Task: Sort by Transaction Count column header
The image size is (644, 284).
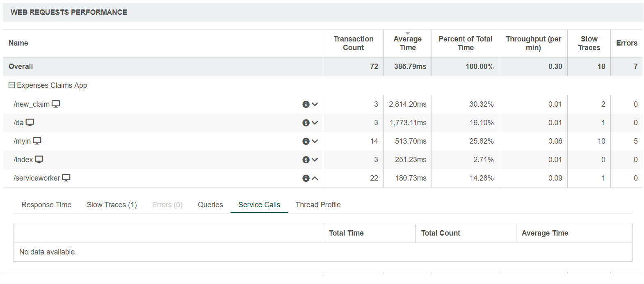Action: (353, 43)
